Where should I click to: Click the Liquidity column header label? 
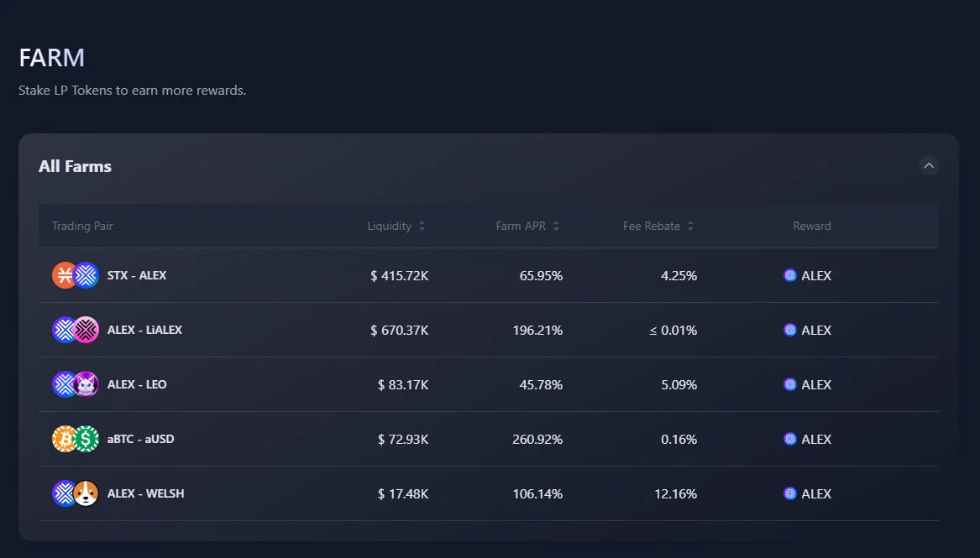[389, 226]
